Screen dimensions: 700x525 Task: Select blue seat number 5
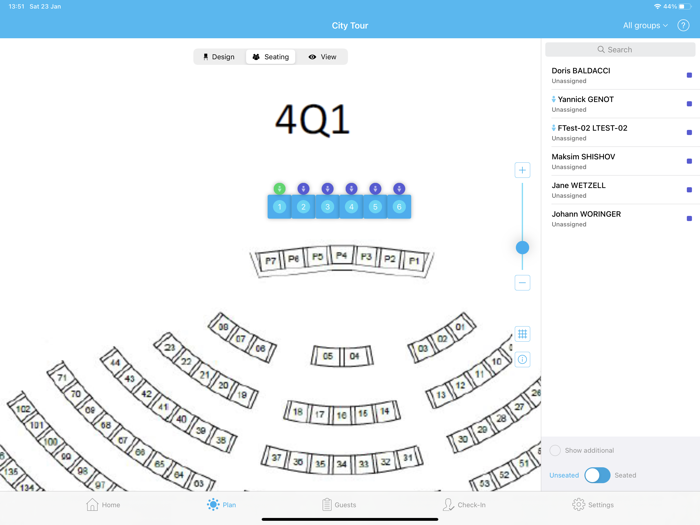tap(375, 207)
